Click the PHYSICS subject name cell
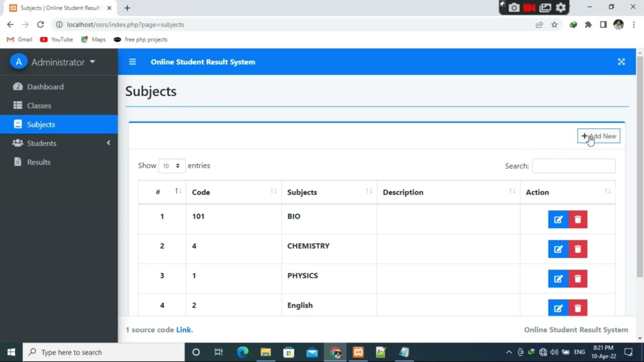644x362 pixels. point(330,279)
